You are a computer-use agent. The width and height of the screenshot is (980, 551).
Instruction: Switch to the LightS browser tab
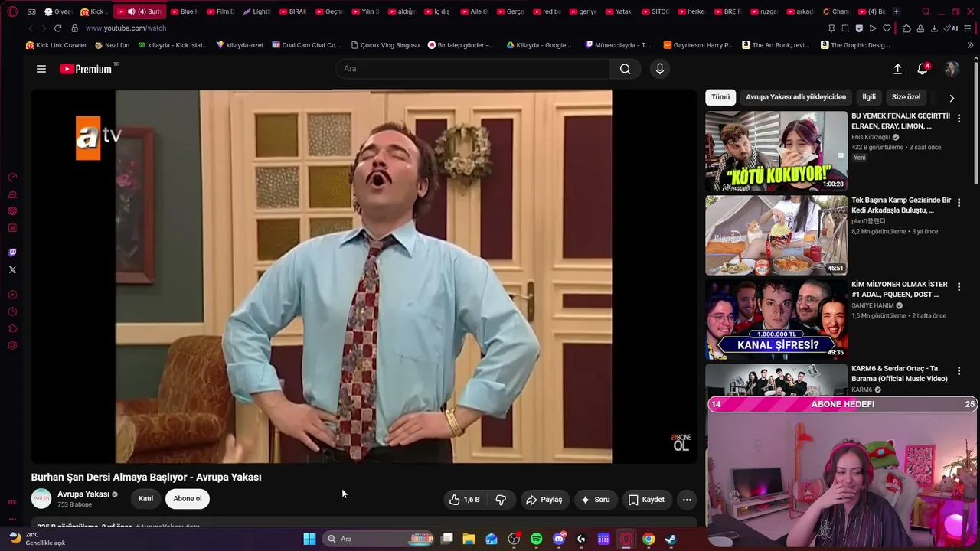coord(256,11)
